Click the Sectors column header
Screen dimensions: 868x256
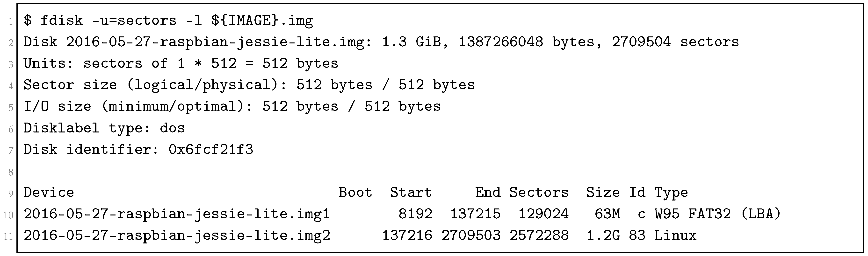click(538, 193)
